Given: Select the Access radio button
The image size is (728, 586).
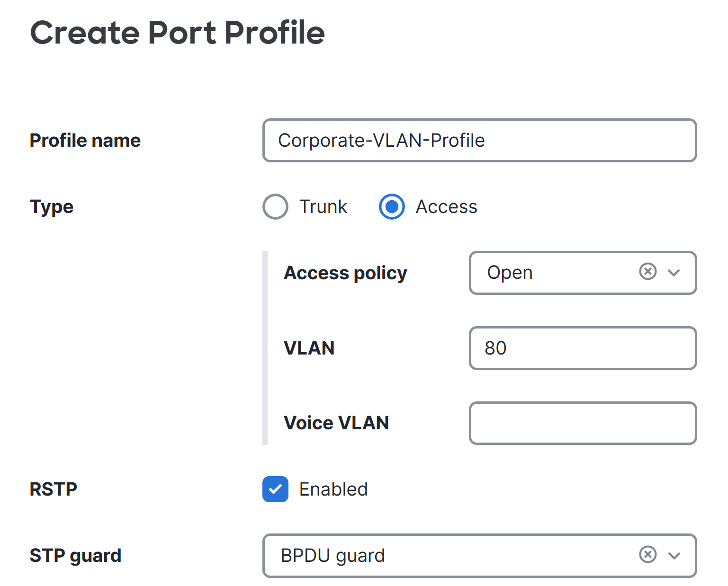Looking at the screenshot, I should click(392, 206).
